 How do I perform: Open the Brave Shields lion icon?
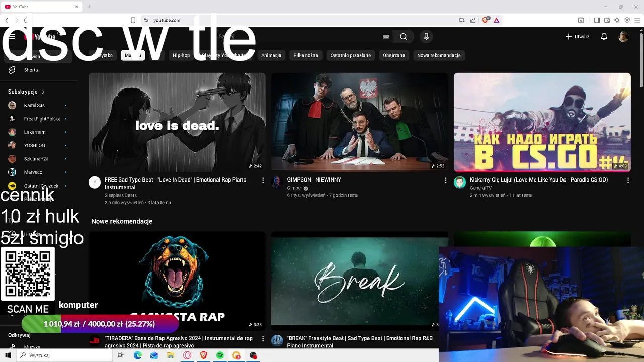[486, 20]
